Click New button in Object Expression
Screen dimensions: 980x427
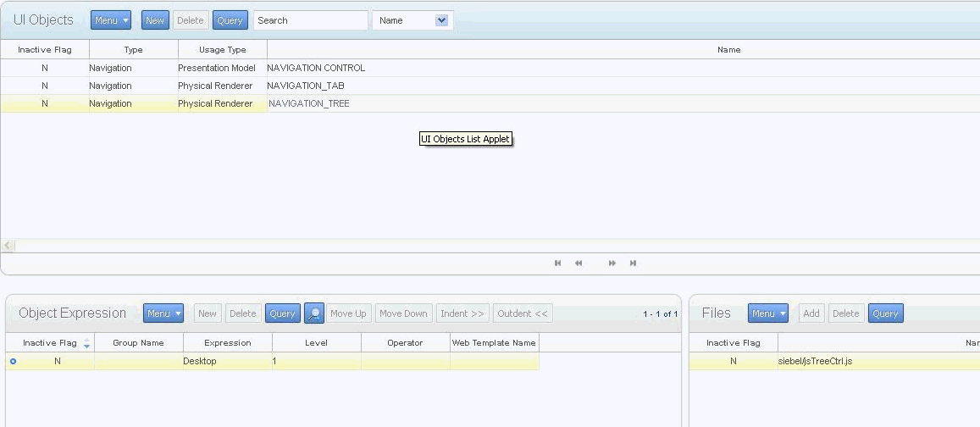pyautogui.click(x=208, y=313)
